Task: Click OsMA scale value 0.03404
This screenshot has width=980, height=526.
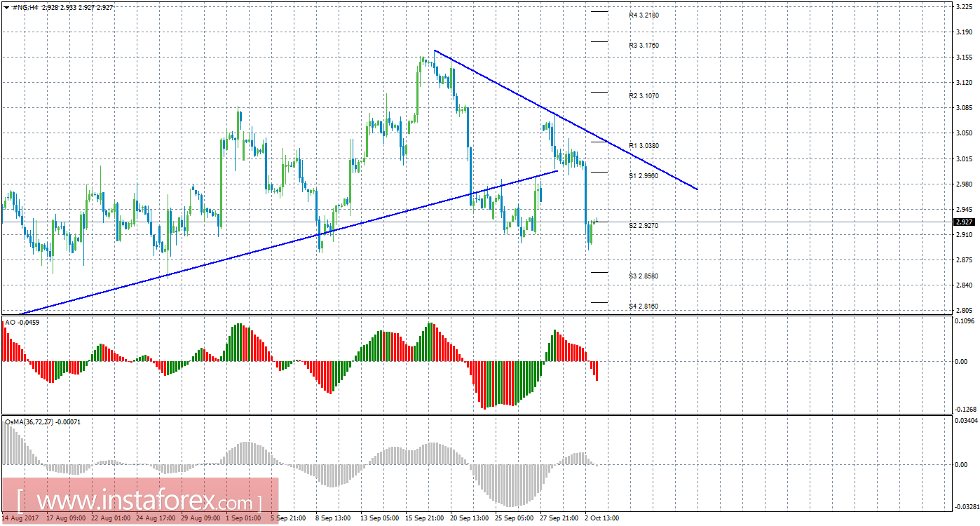Action: [x=967, y=421]
